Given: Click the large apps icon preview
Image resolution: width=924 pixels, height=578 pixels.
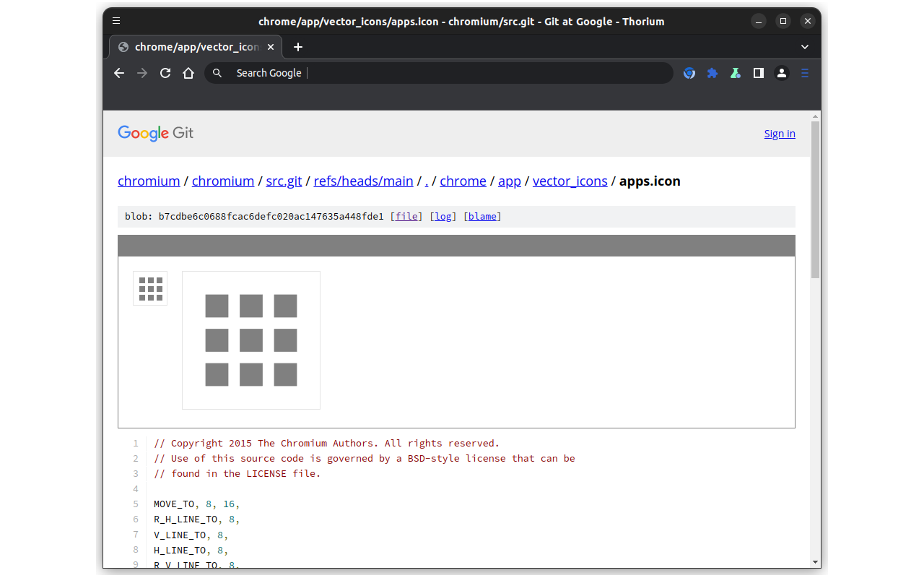Looking at the screenshot, I should coord(251,340).
